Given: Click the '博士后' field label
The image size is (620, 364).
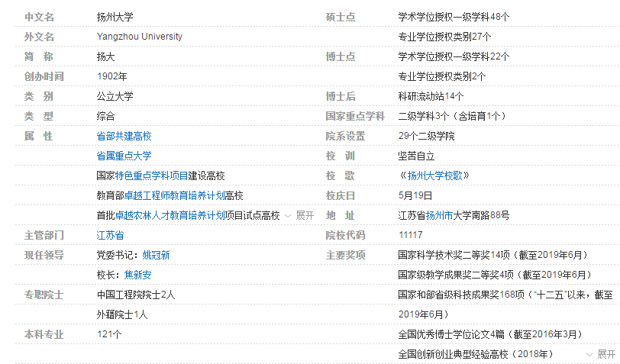Looking at the screenshot, I should click(341, 96).
